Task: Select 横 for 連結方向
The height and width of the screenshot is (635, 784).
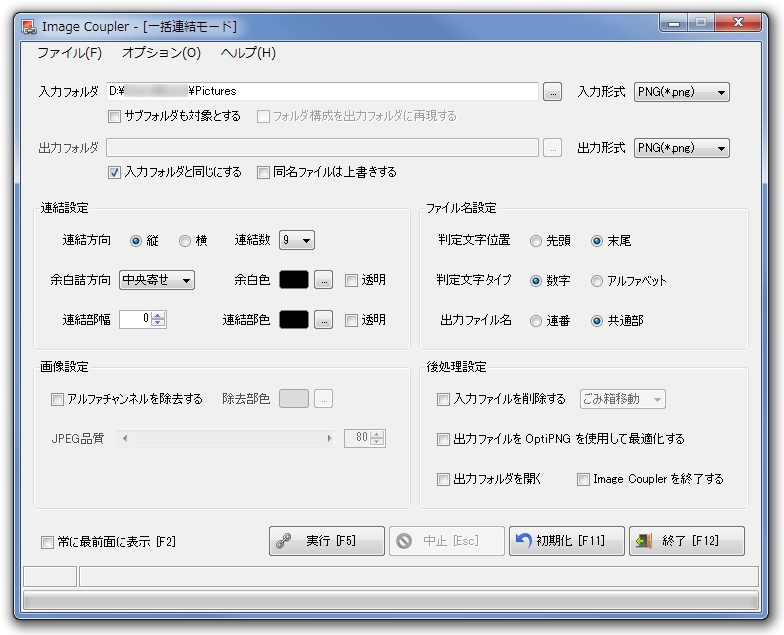Action: coord(184,241)
